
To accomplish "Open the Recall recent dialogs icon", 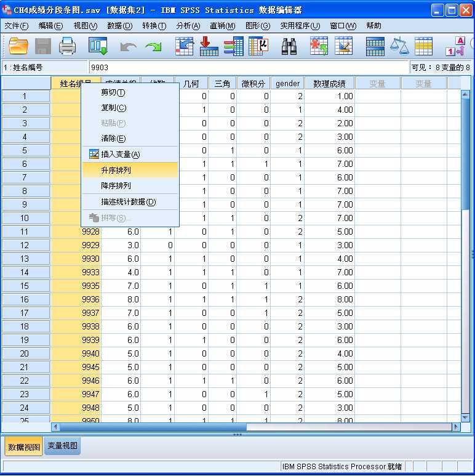I will click(98, 46).
